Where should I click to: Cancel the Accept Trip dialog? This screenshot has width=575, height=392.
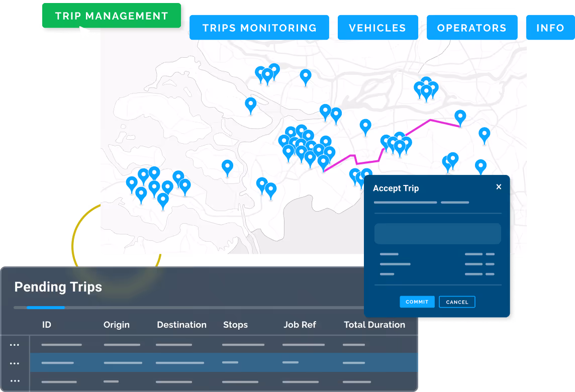click(457, 302)
